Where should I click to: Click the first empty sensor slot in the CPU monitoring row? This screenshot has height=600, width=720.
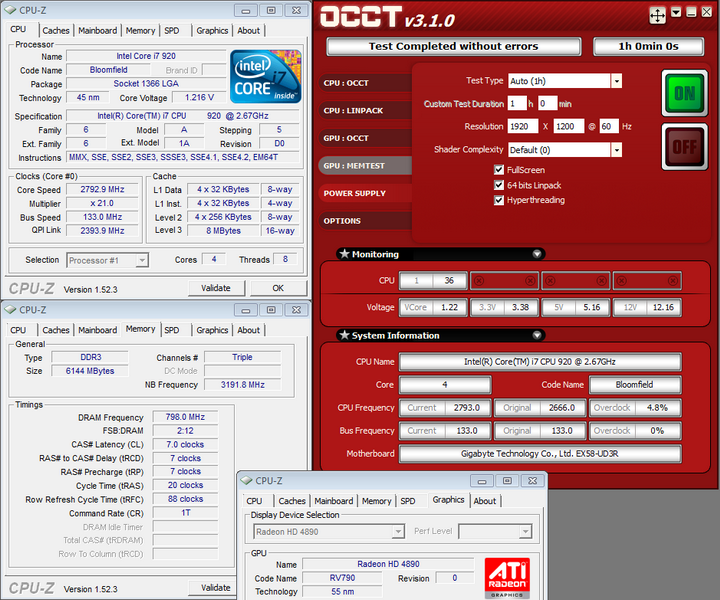click(504, 280)
